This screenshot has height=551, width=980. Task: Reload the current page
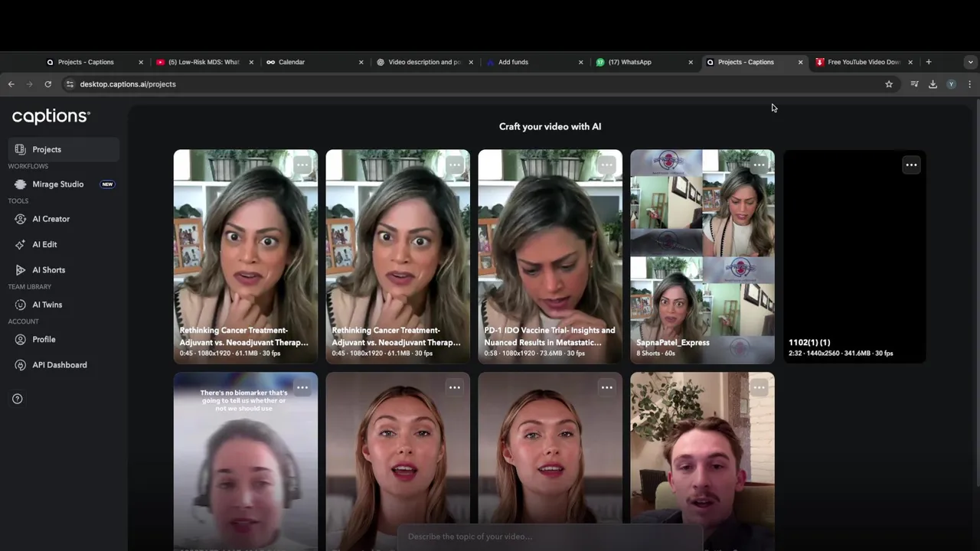[x=48, y=84]
